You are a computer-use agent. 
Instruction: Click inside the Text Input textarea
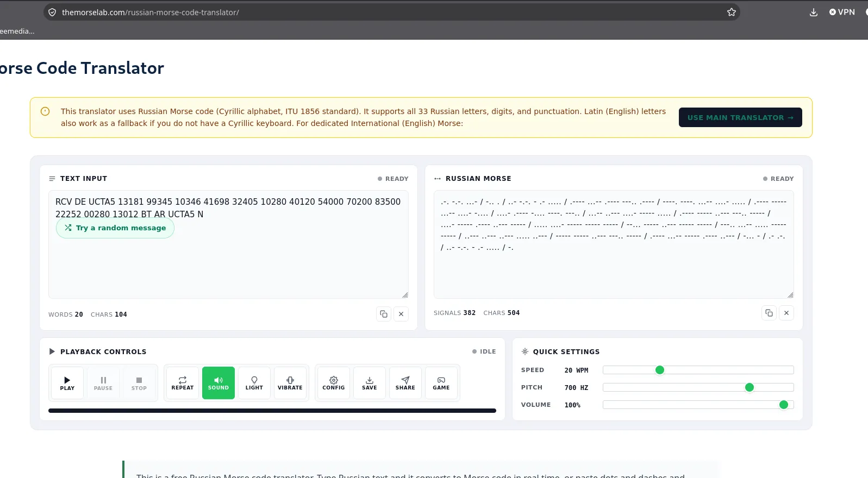point(228,244)
